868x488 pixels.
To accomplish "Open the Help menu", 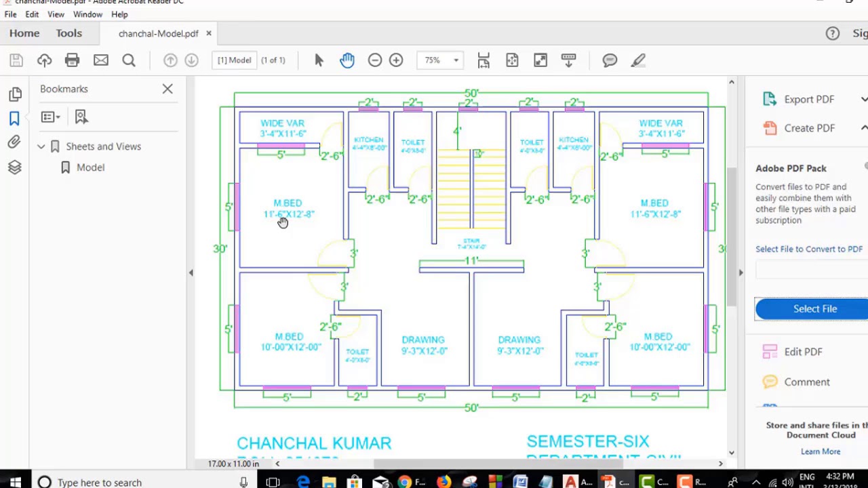I will point(119,14).
